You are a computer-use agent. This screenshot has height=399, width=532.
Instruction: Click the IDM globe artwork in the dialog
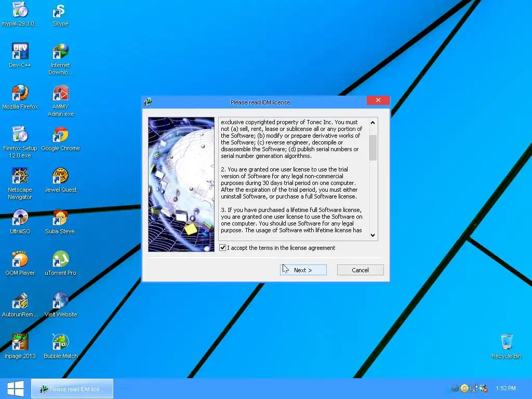[x=181, y=184]
